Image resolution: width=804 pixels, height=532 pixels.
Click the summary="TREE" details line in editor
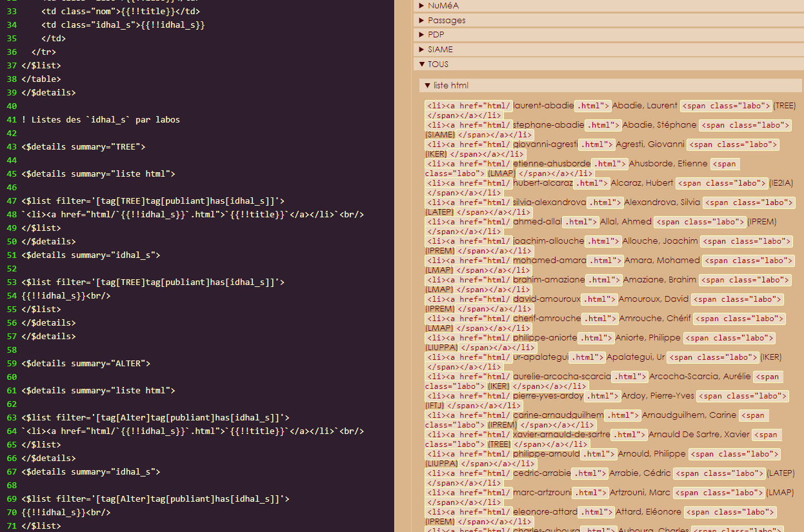(84, 146)
